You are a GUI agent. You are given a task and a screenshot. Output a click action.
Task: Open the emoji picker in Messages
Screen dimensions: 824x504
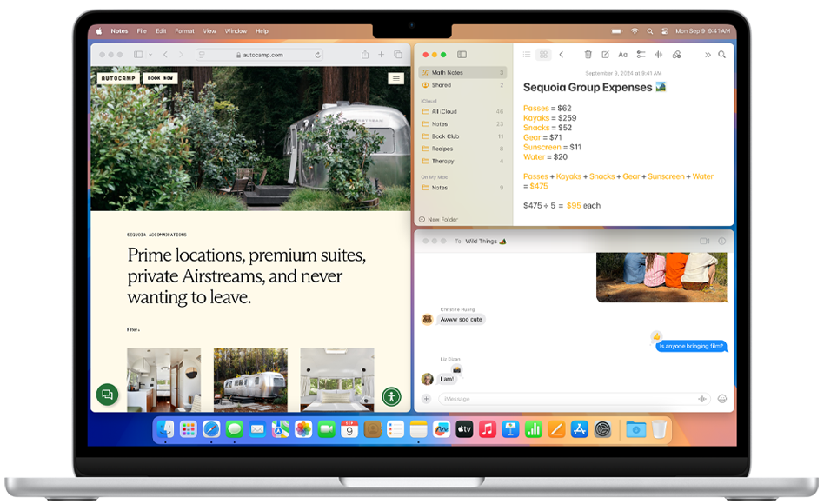pyautogui.click(x=721, y=399)
